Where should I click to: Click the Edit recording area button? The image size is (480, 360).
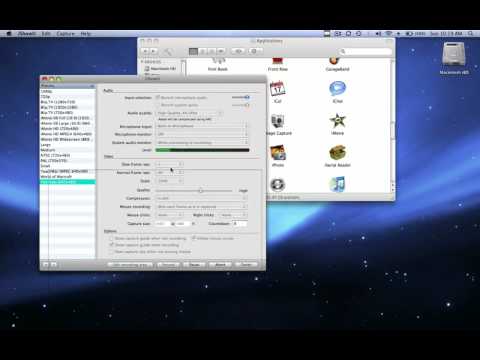coord(130,265)
